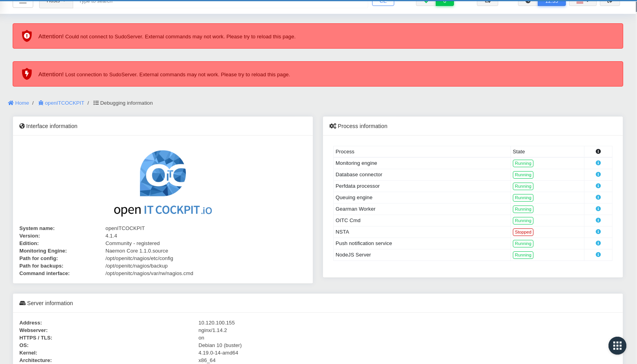Go to Home via breadcrumb link
The width and height of the screenshot is (637, 364).
coord(19,103)
